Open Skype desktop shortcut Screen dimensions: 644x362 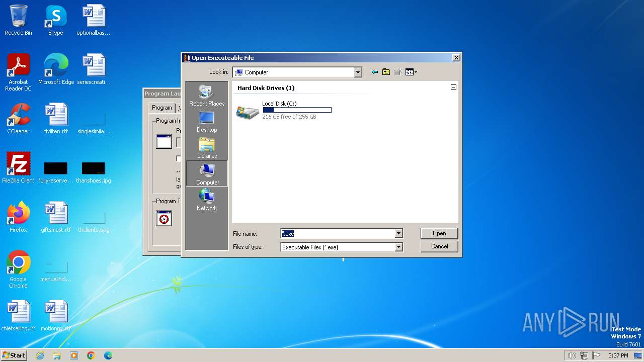[55, 21]
